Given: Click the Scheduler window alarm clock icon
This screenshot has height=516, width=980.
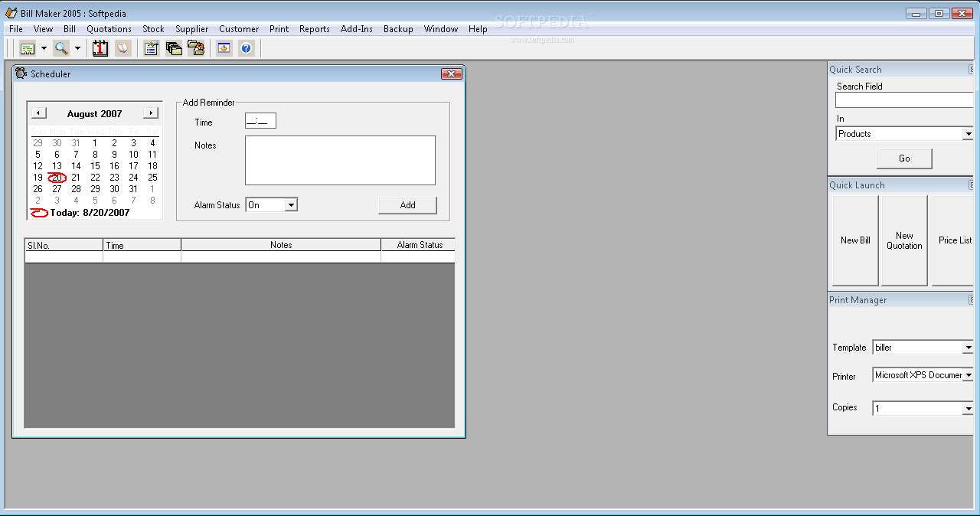Looking at the screenshot, I should coord(21,73).
